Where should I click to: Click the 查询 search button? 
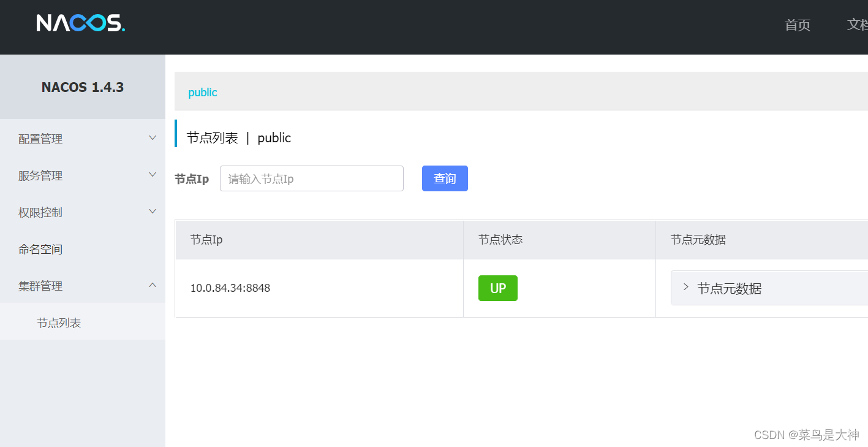coord(445,178)
